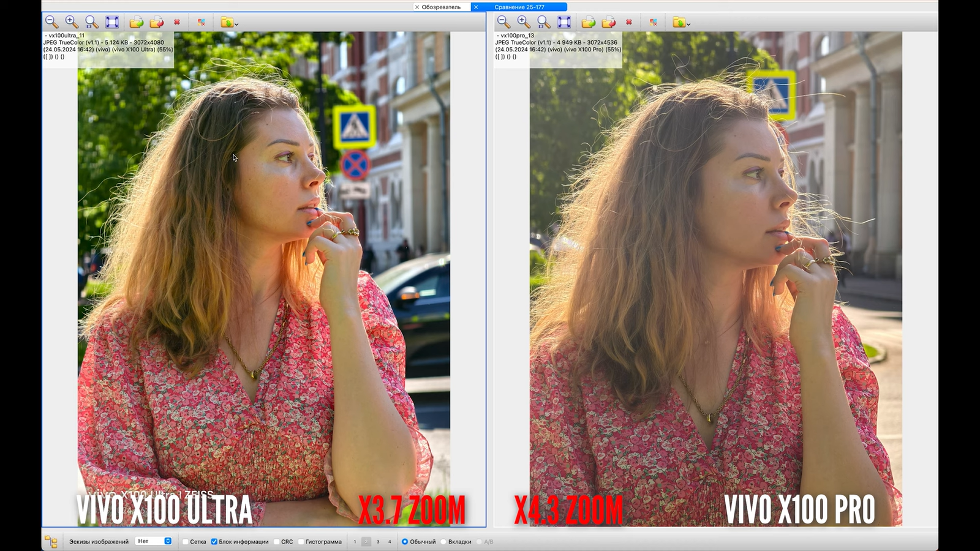Image resolution: width=980 pixels, height=551 pixels.
Task: Click the colored grid icon in right pane
Action: pos(653,22)
